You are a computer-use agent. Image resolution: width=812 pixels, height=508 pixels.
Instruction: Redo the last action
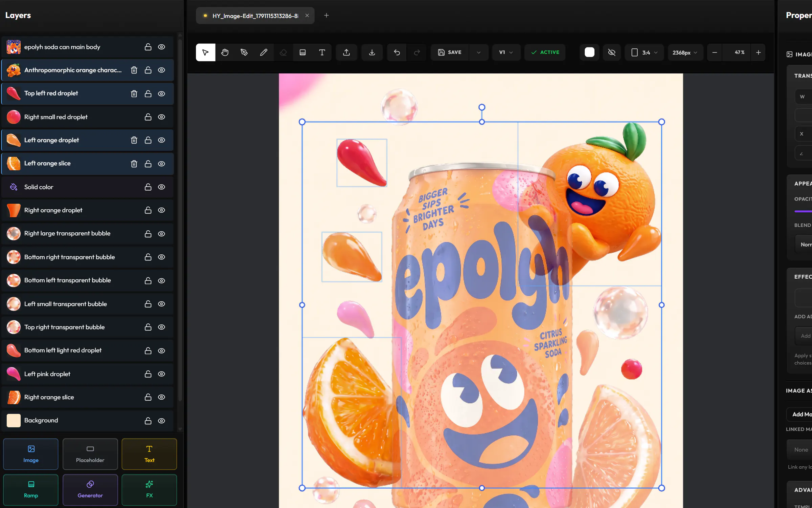point(417,52)
